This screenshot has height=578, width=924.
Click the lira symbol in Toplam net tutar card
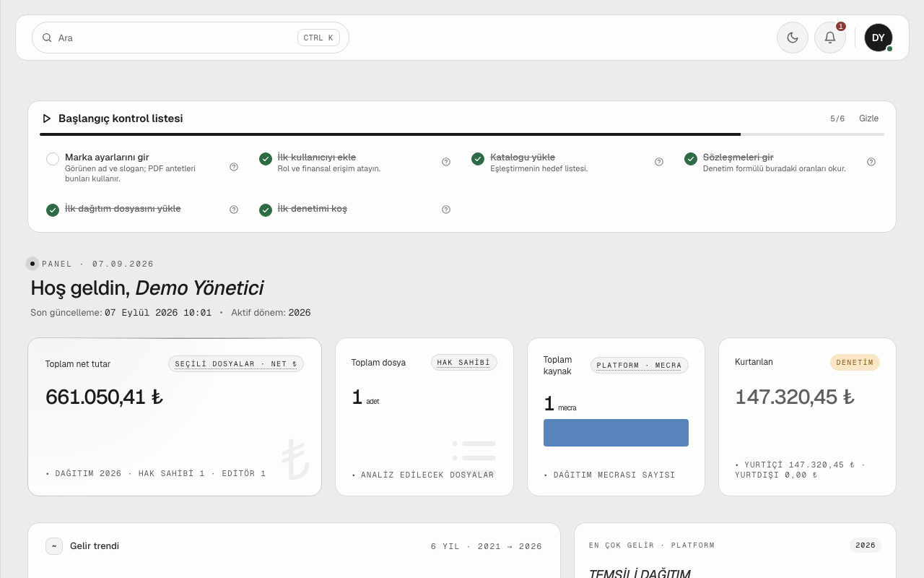295,460
